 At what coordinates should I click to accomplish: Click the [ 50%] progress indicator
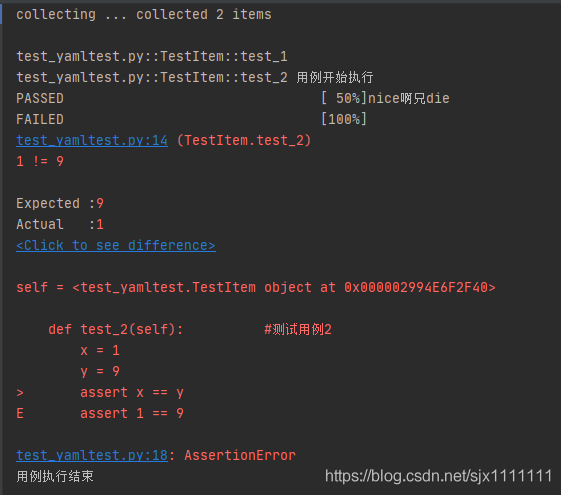(x=344, y=98)
